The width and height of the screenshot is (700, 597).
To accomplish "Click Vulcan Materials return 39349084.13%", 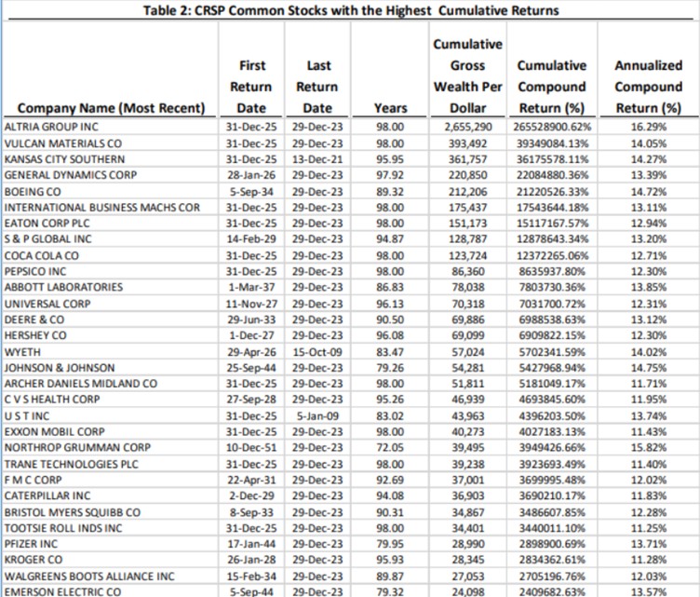I will click(552, 143).
